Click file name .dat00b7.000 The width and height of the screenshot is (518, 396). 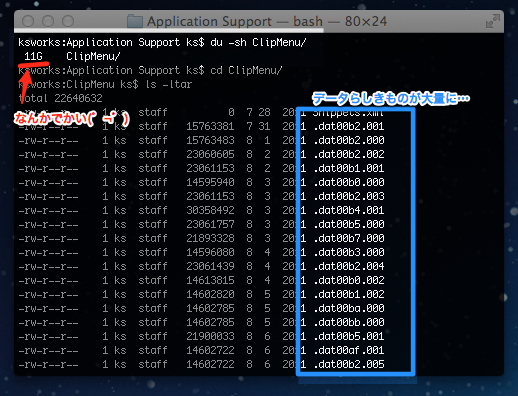[349, 238]
